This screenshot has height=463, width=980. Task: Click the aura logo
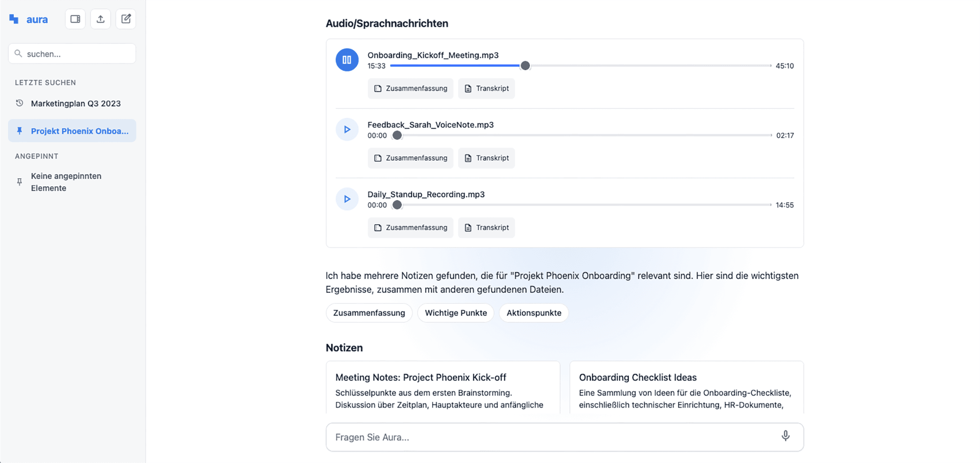click(28, 19)
